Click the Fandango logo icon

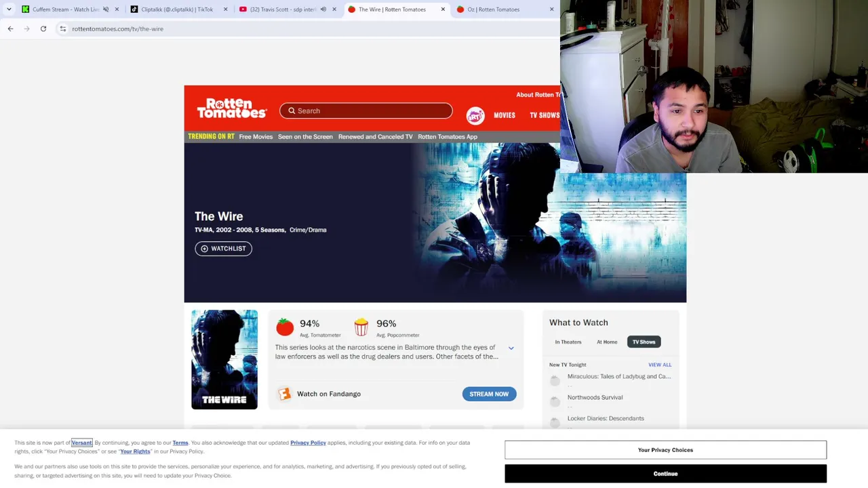coord(285,394)
